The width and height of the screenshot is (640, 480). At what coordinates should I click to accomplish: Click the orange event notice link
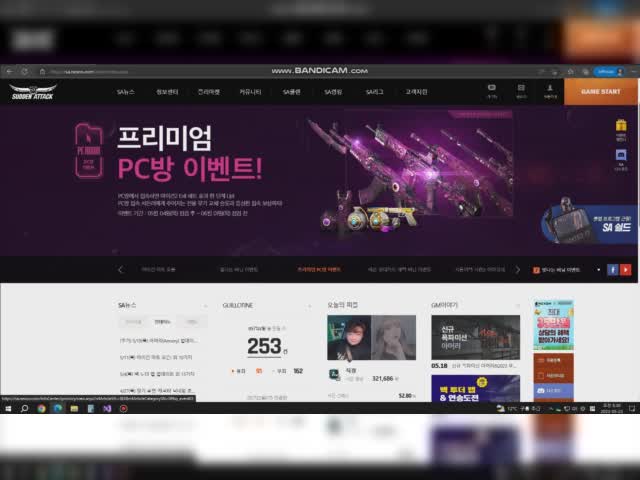pos(556,270)
